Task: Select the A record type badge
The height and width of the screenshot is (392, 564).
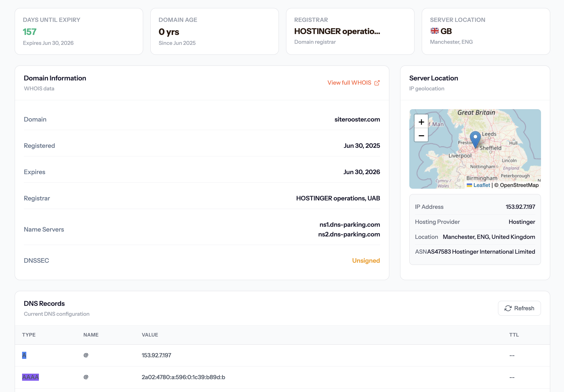Action: 24,355
